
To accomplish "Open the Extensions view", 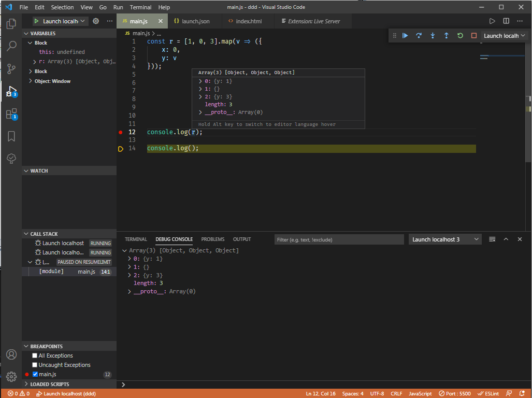I will pyautogui.click(x=11, y=113).
